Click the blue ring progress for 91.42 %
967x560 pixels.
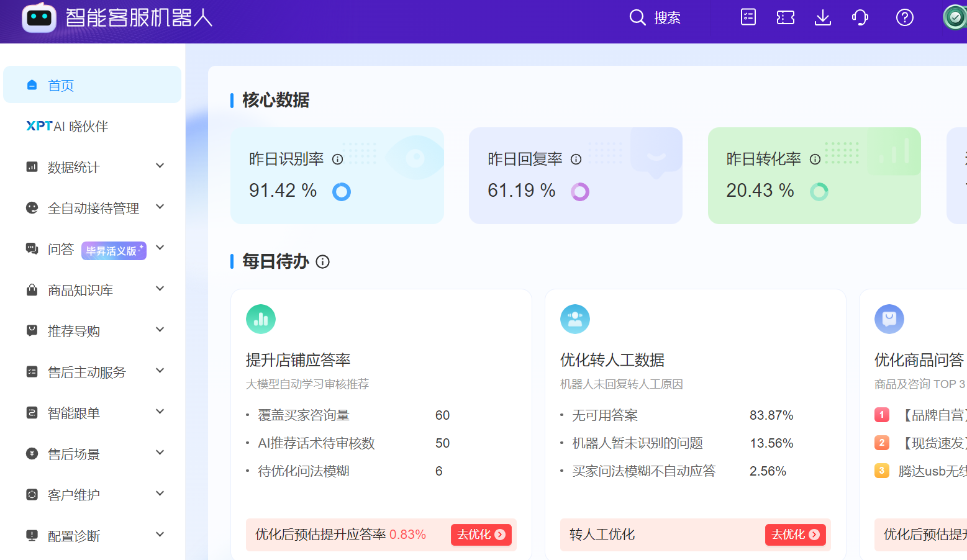[x=342, y=192]
